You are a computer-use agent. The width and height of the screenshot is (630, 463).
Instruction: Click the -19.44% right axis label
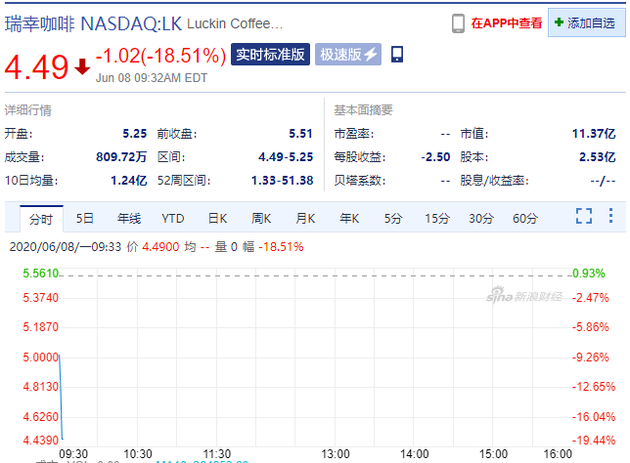click(x=594, y=440)
